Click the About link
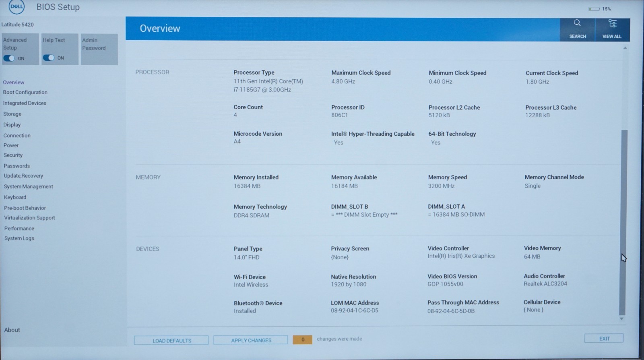 (x=12, y=330)
